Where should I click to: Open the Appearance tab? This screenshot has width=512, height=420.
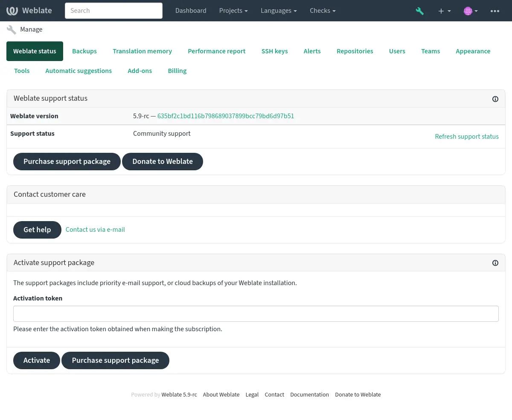point(473,51)
